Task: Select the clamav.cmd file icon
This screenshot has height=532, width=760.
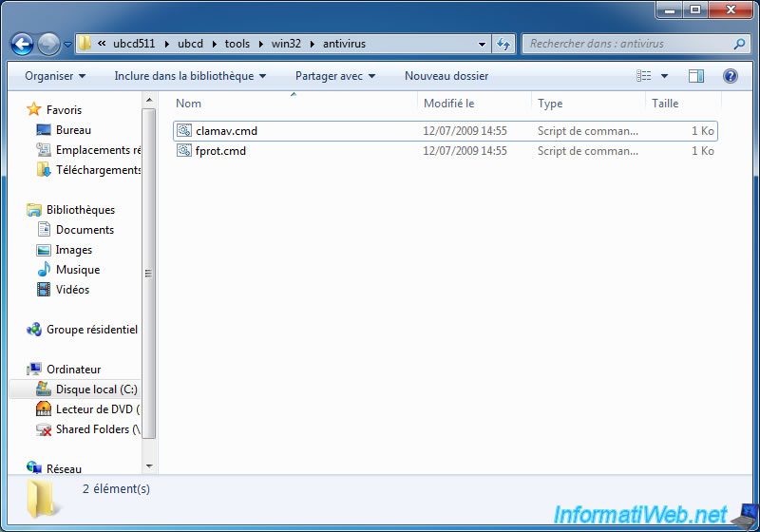Action: (184, 131)
